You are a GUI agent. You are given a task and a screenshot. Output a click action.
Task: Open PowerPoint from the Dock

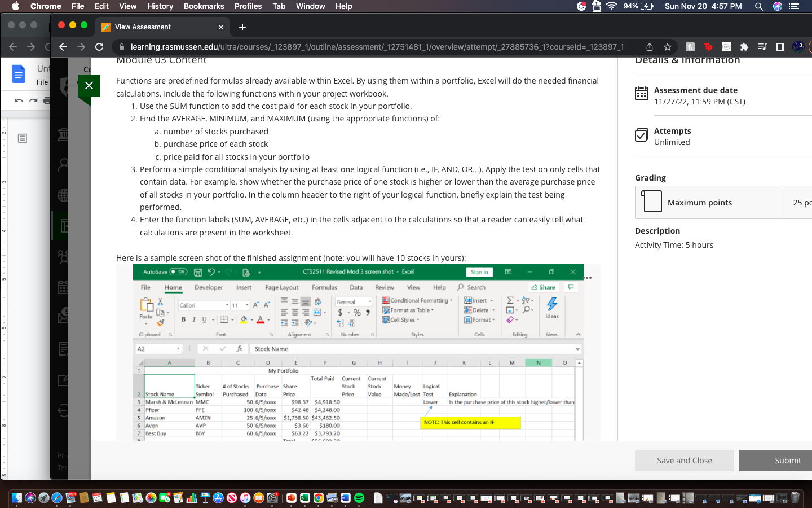(292, 498)
